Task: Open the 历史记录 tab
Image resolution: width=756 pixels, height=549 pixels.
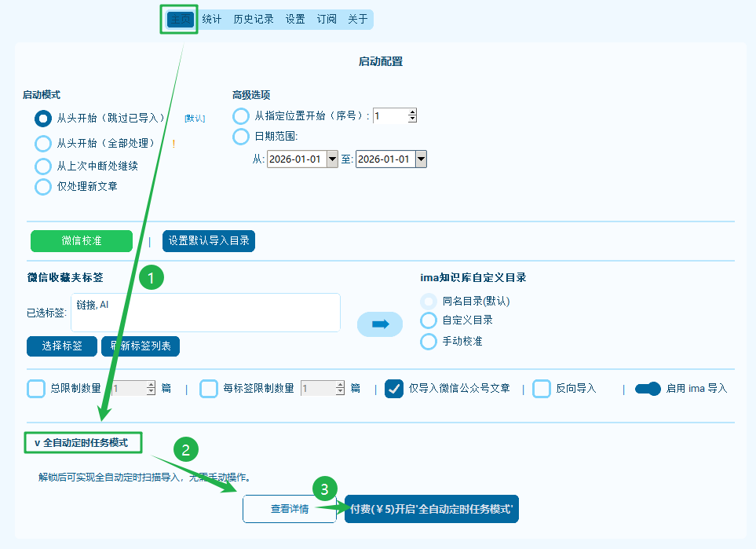Action: tap(254, 20)
